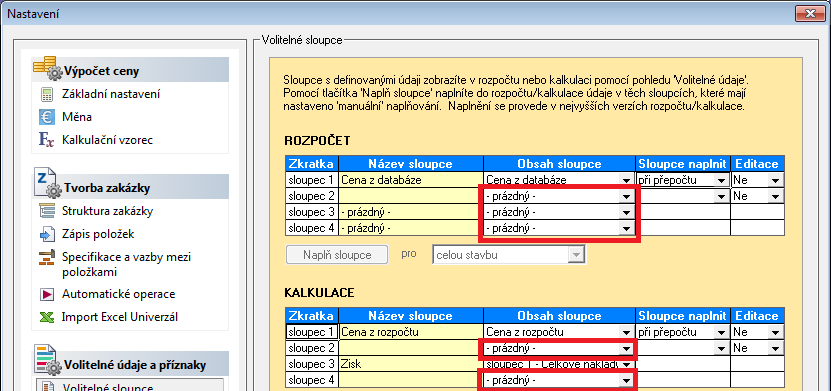The image size is (831, 391).
Task: Click the ROZPOČET section heading
Action: pyautogui.click(x=317, y=141)
